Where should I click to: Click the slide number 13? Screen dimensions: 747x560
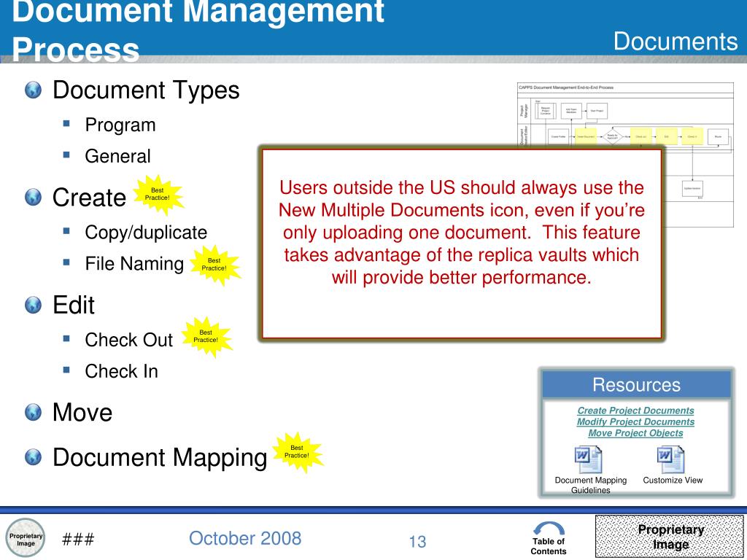[417, 542]
